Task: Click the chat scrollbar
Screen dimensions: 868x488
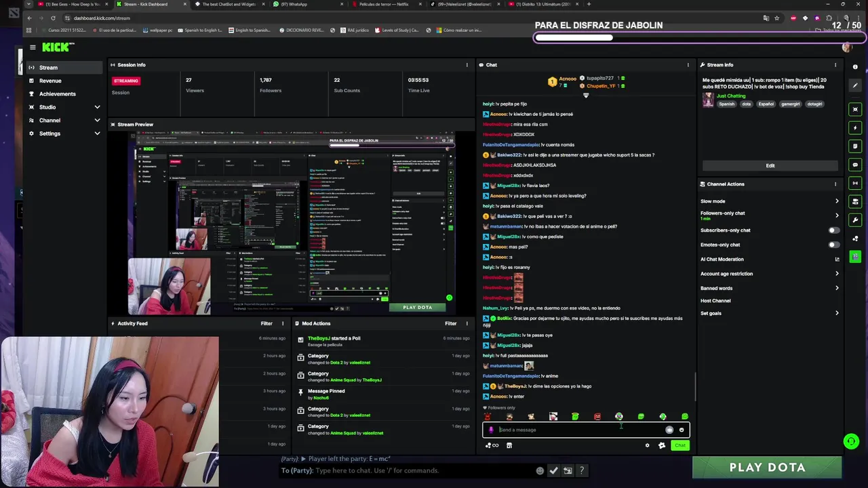Action: click(x=695, y=386)
